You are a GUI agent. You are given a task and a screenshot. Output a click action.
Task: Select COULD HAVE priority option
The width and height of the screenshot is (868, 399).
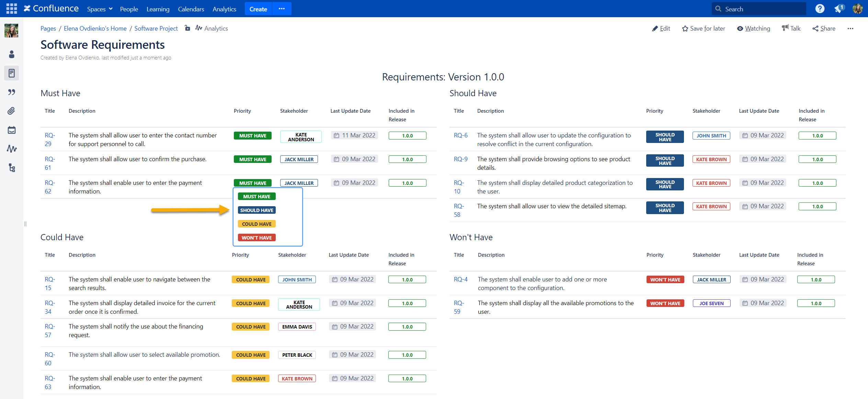(256, 224)
